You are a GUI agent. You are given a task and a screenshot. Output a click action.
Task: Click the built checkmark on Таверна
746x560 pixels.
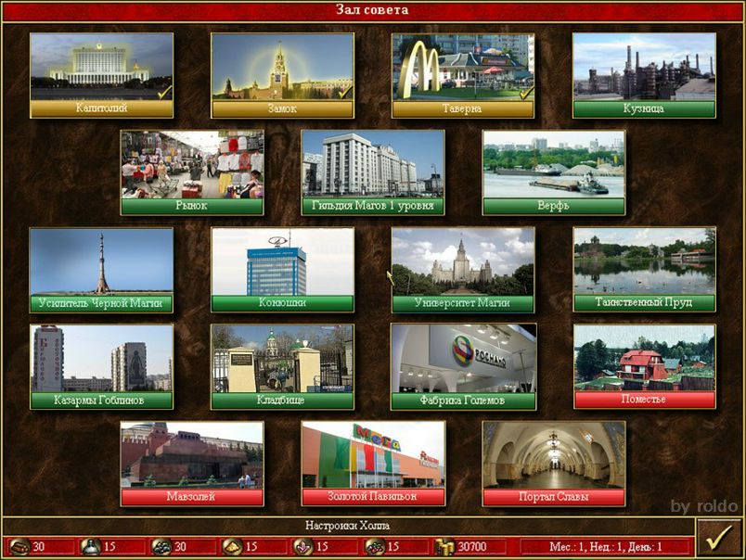525,92
